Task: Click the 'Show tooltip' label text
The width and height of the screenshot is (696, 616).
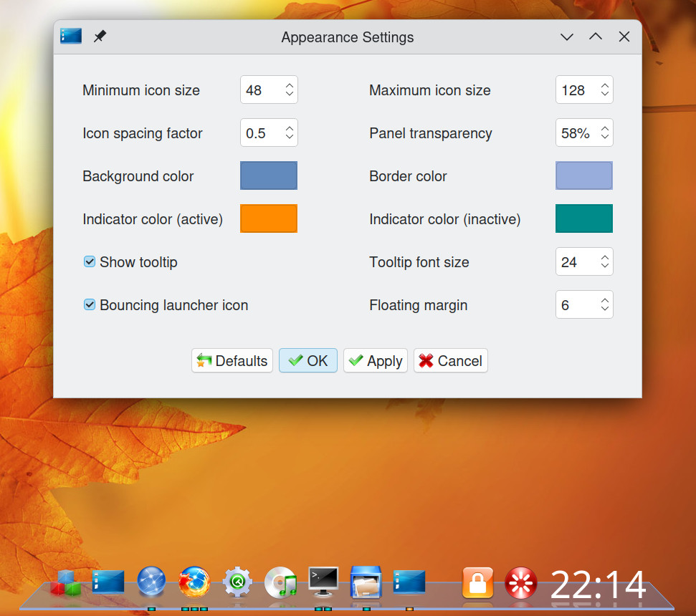Action: click(138, 262)
